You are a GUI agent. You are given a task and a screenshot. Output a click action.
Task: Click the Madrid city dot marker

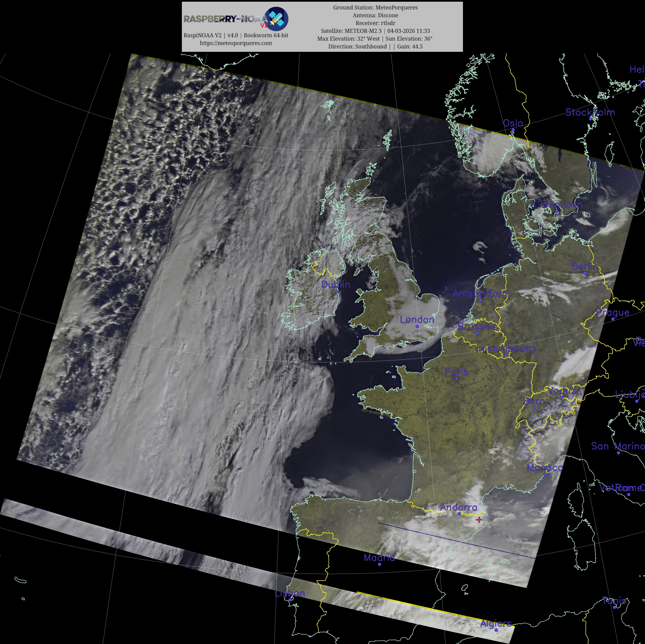[x=380, y=564]
